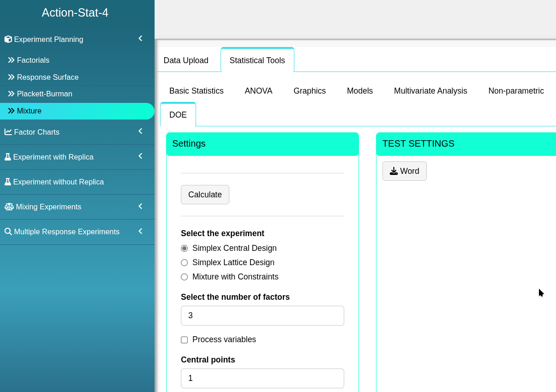This screenshot has width=556, height=392.
Task: Select the DOE tab
Action: 178,114
